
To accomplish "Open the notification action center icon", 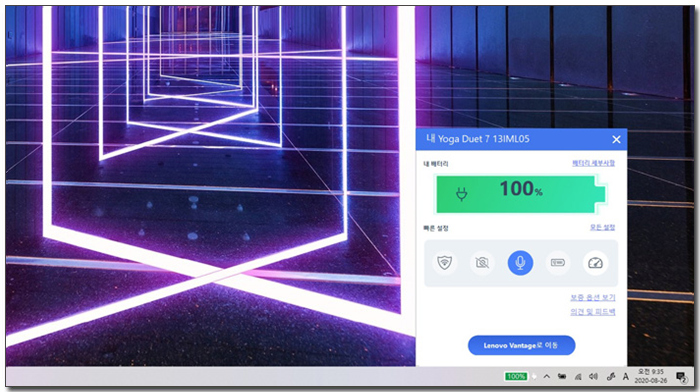I will [681, 377].
